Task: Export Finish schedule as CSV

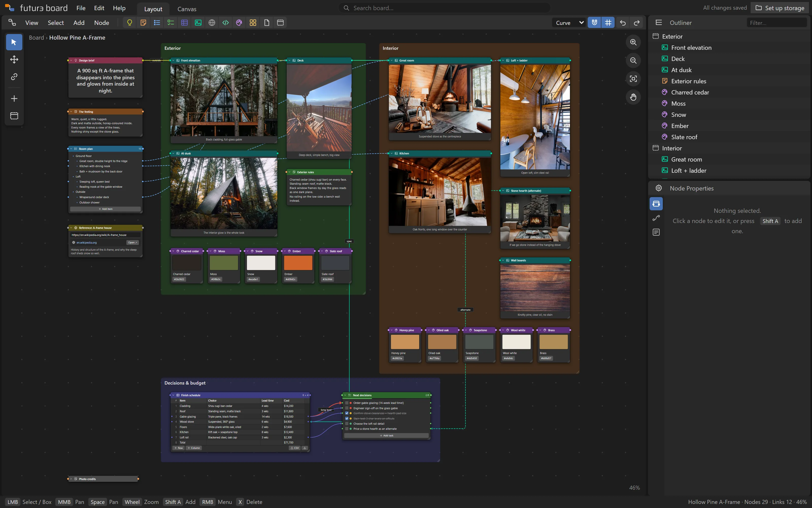Action: pos(295,448)
